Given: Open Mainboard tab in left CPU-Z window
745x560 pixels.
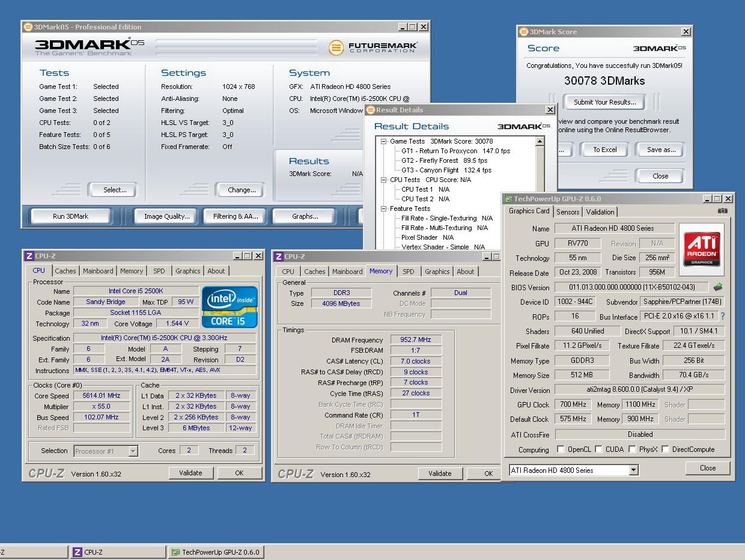Looking at the screenshot, I should [x=98, y=271].
